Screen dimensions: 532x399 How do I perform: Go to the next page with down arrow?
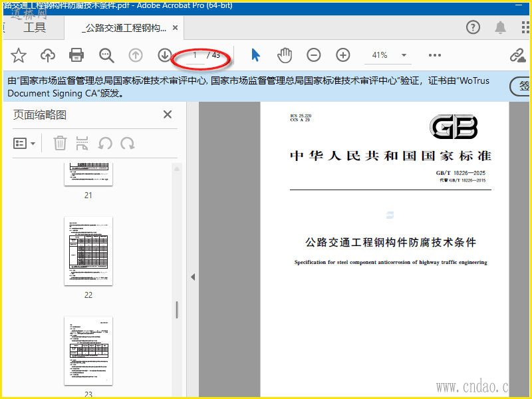165,55
